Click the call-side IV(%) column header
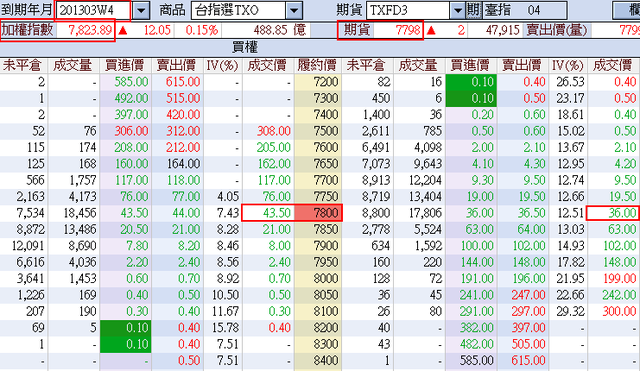This screenshot has width=640, height=371. click(222, 65)
